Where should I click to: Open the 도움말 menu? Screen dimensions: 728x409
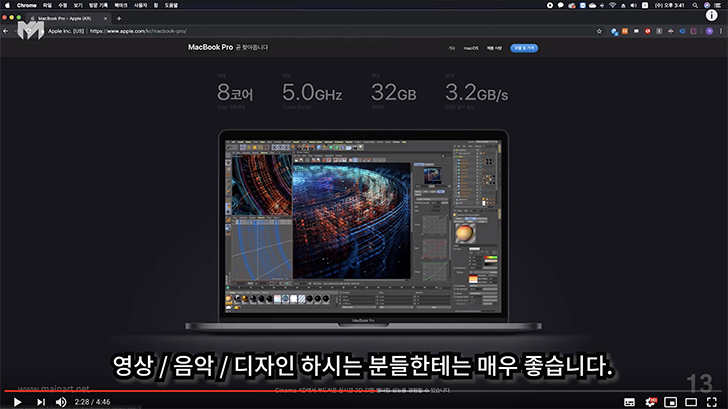(171, 5)
